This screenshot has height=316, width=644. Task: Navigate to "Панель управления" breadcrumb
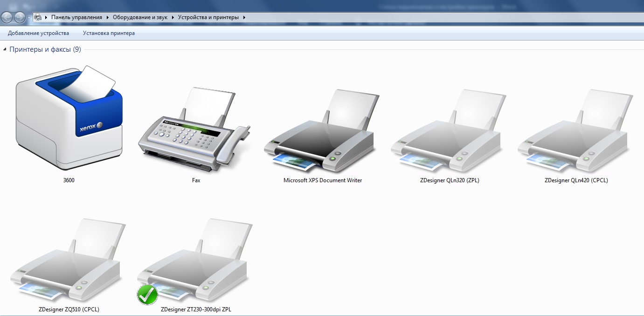tap(76, 17)
